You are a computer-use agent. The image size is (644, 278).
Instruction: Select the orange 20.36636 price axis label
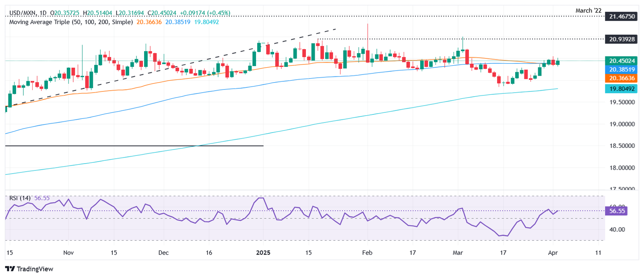coord(621,78)
